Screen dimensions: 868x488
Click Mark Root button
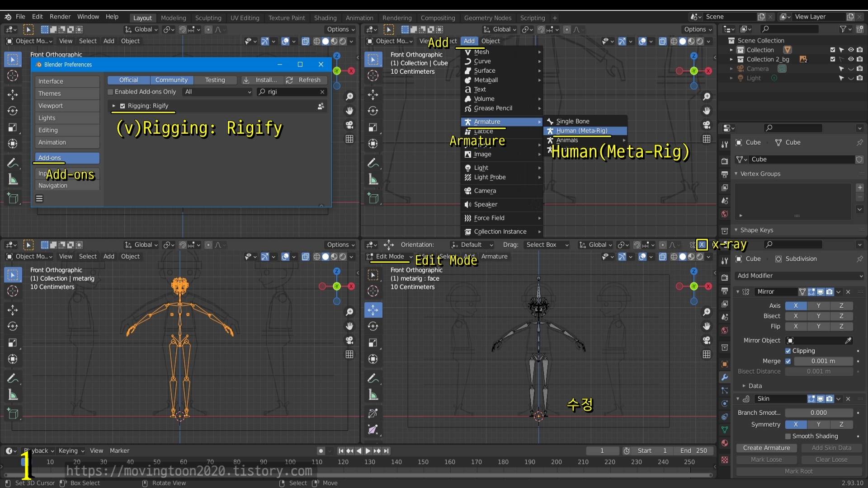click(x=798, y=472)
